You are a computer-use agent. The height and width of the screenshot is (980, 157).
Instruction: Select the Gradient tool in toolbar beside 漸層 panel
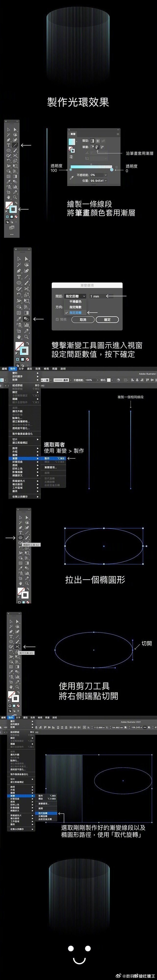click(x=15, y=177)
